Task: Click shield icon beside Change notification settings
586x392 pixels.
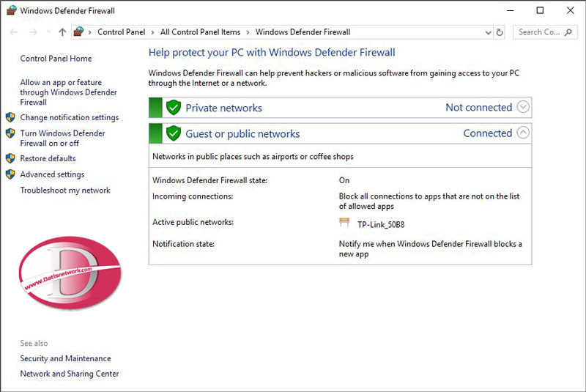Action: click(x=10, y=117)
